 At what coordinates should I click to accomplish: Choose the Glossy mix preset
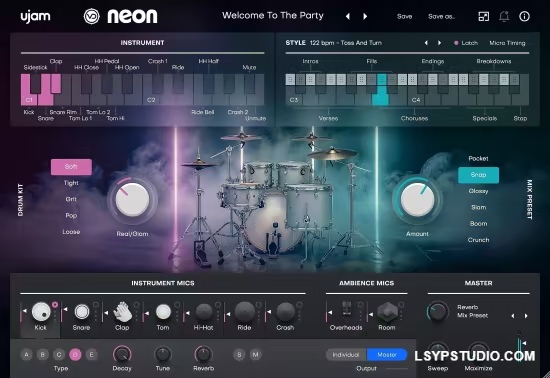tap(478, 191)
